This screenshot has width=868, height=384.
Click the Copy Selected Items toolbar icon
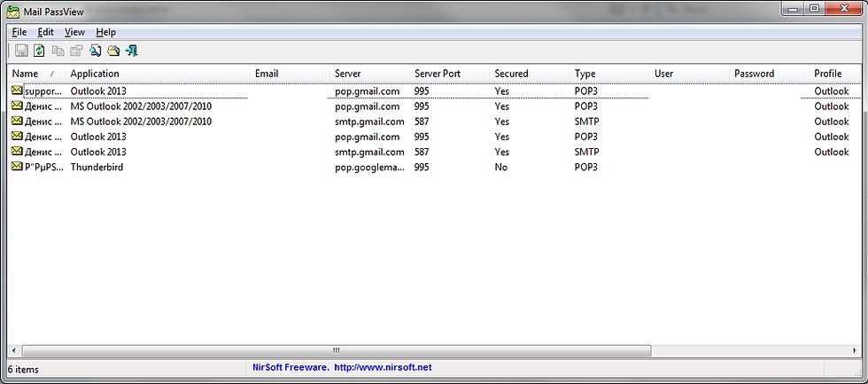[x=58, y=51]
